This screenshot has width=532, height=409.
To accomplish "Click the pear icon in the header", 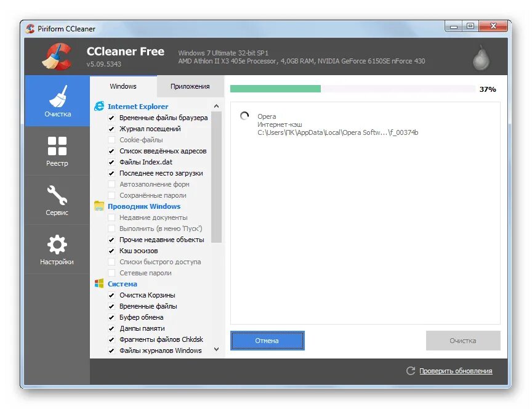I will click(481, 58).
